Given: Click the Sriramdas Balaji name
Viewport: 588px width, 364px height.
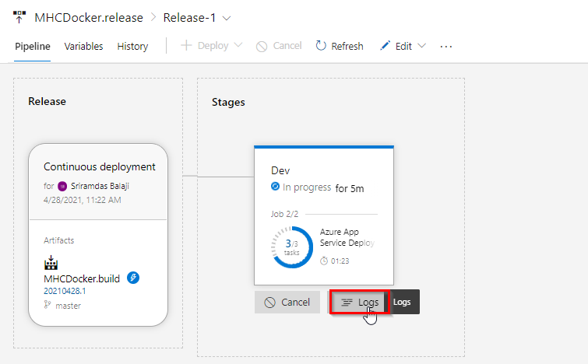Looking at the screenshot, I should pyautogui.click(x=100, y=186).
